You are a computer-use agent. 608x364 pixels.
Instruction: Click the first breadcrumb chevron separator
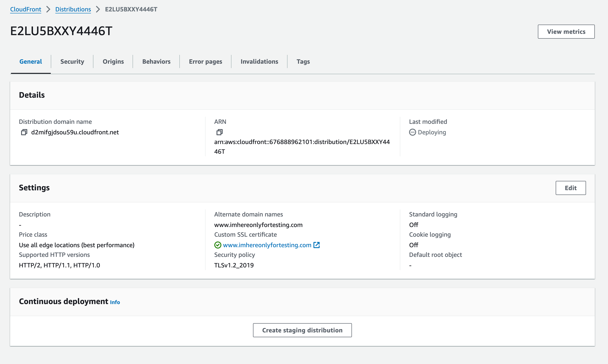(x=48, y=9)
